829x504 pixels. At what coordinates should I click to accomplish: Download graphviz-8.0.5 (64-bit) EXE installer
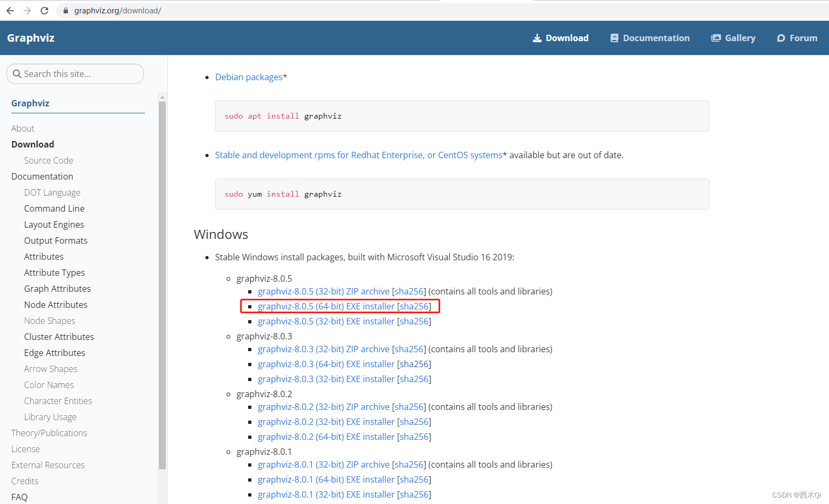point(326,306)
